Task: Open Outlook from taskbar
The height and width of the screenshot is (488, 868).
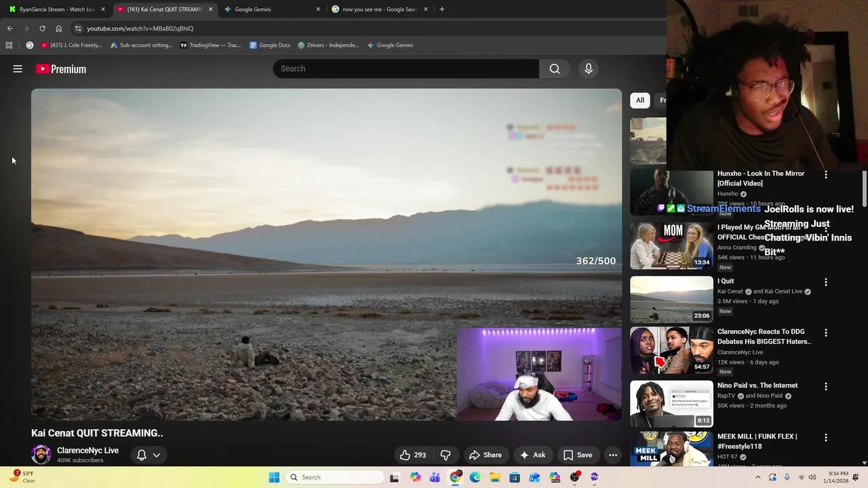Action: point(534,477)
